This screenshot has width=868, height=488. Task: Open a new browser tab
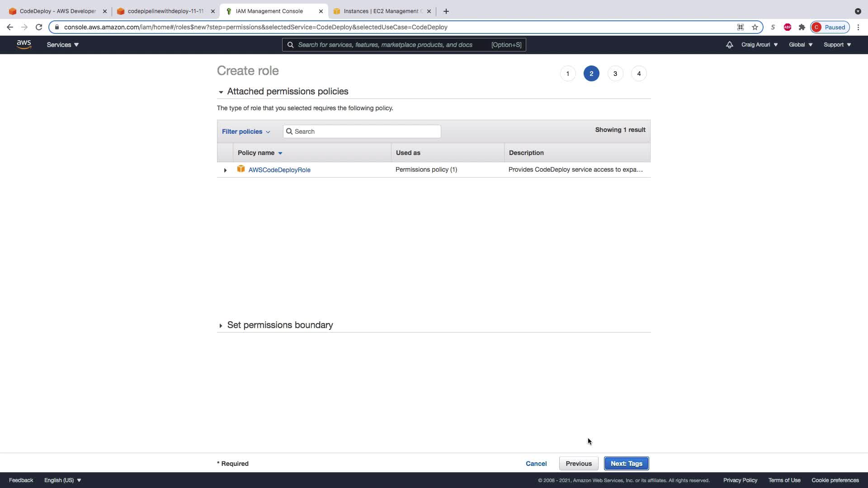[x=446, y=11]
